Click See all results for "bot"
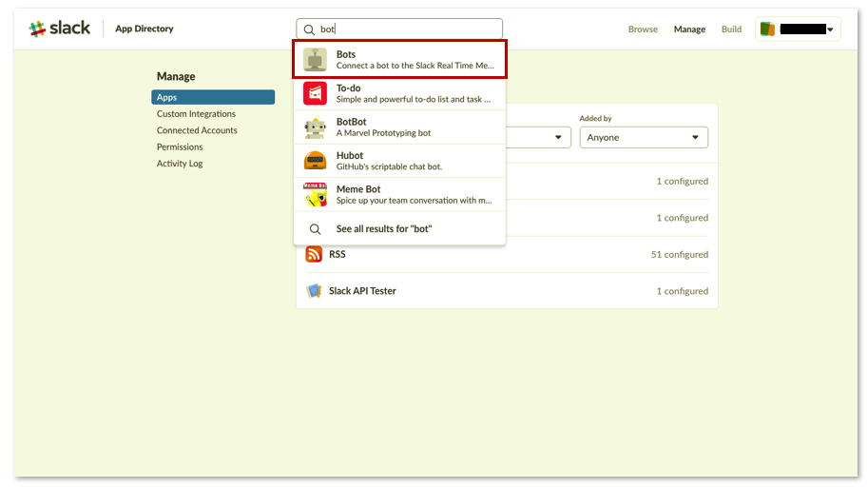Screen dimensions: 868x488 (x=399, y=228)
